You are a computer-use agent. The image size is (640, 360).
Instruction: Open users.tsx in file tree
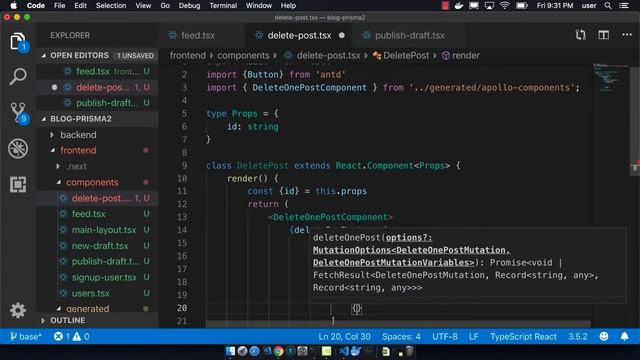(x=98, y=293)
